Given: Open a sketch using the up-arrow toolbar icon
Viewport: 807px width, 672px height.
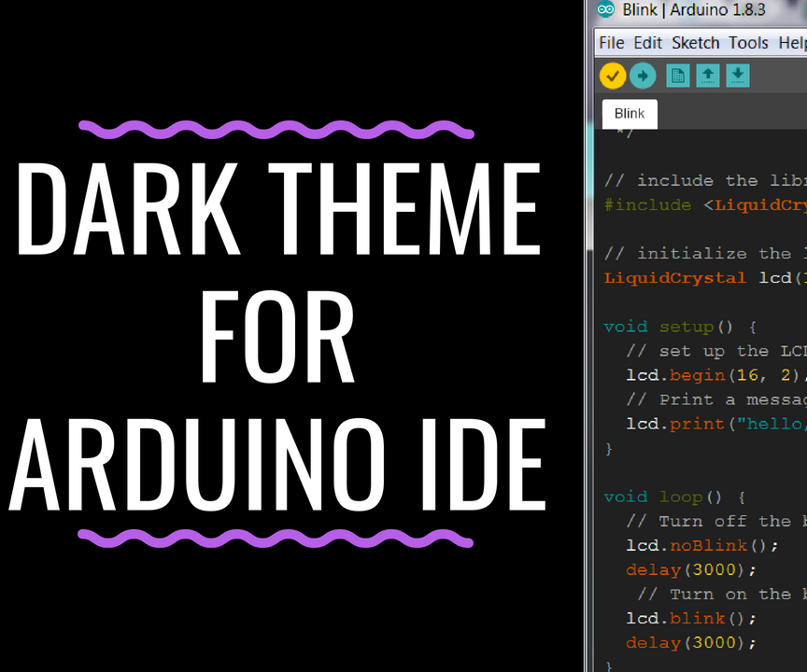Looking at the screenshot, I should (707, 76).
